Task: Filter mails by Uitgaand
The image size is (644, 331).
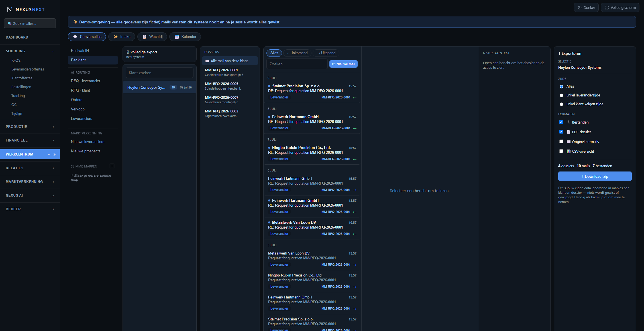Action: pyautogui.click(x=326, y=53)
